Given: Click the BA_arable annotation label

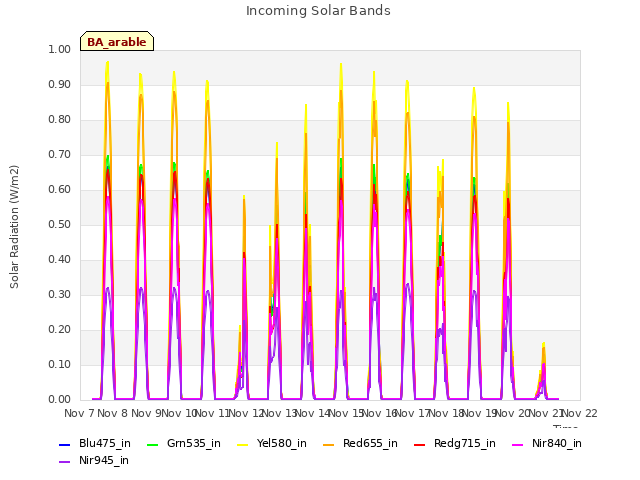Looking at the screenshot, I should (x=117, y=42).
